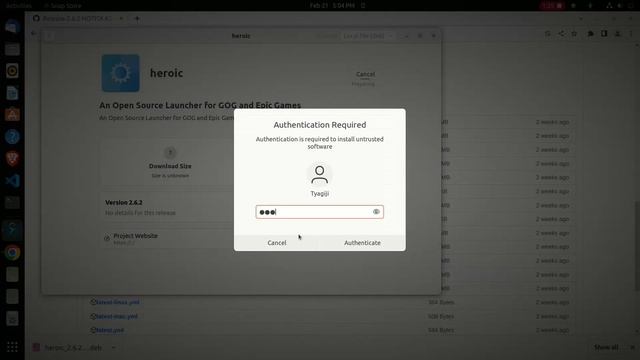Click the Tyagiji user avatar icon

[x=320, y=175]
